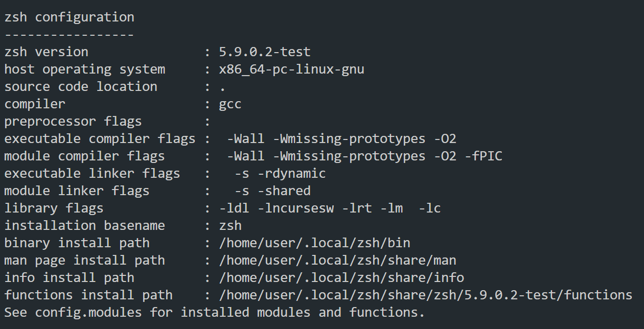Viewport: 644px width, 329px height.
Task: Click the -rdynamic linker flag
Action: click(291, 173)
